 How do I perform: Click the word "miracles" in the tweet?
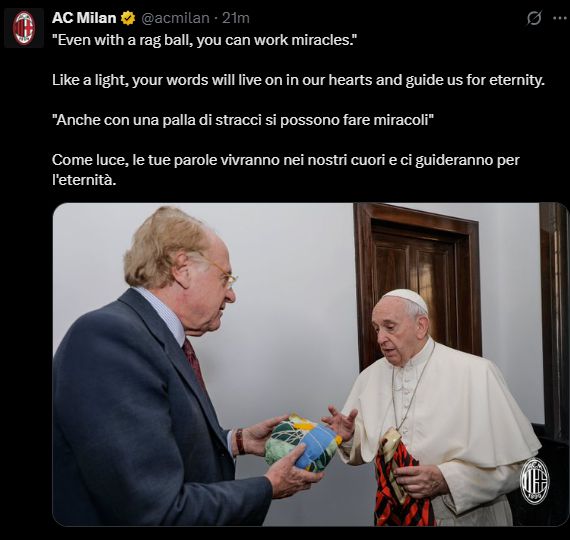(x=320, y=40)
